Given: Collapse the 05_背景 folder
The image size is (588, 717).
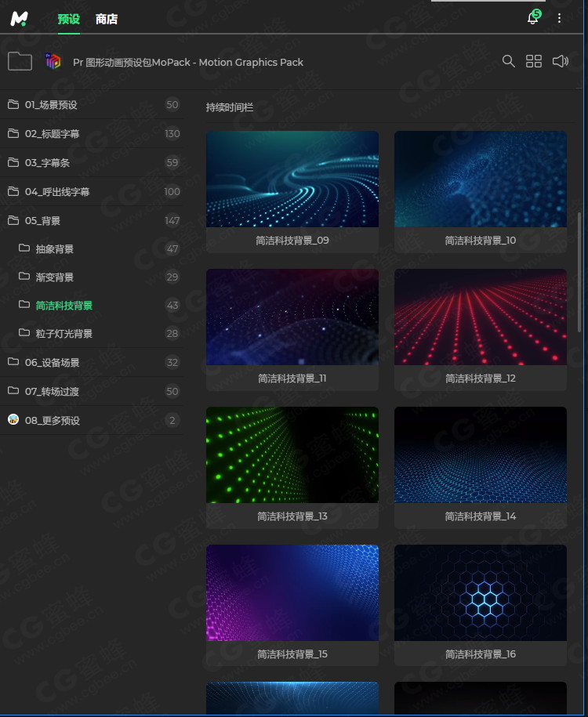Looking at the screenshot, I should coord(92,220).
